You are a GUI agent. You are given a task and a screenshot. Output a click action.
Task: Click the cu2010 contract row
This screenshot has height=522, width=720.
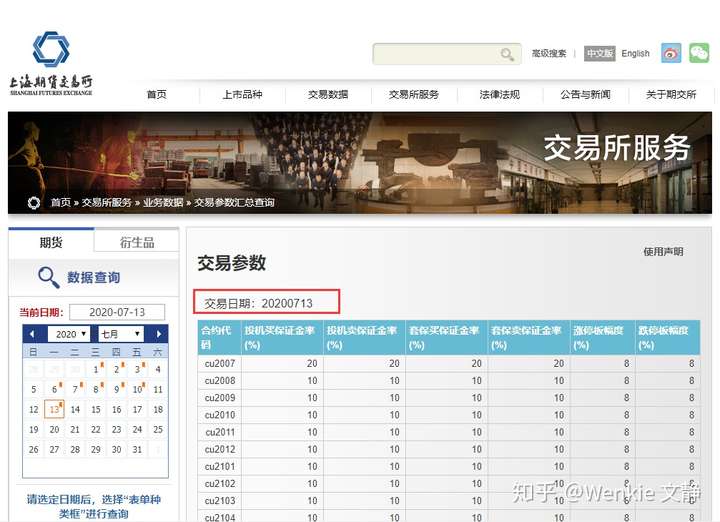[449, 415]
